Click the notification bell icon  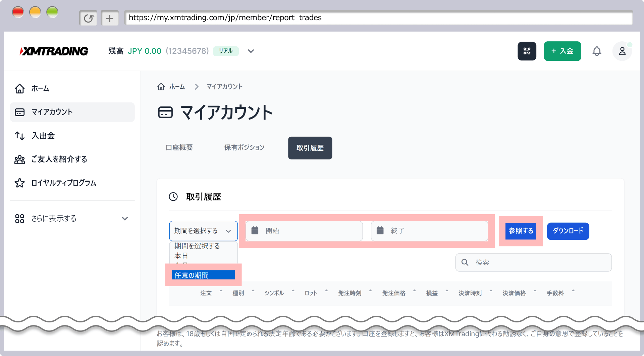597,51
